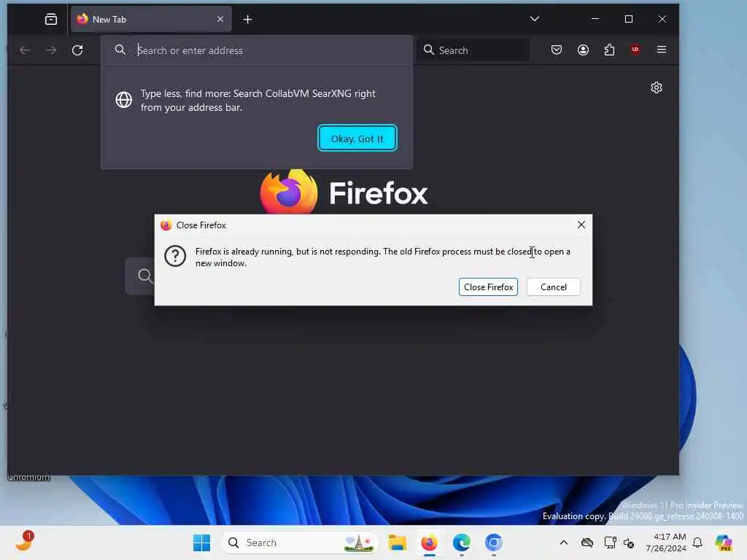This screenshot has height=560, width=747.
Task: Open the new tab personalize gear
Action: [x=657, y=87]
